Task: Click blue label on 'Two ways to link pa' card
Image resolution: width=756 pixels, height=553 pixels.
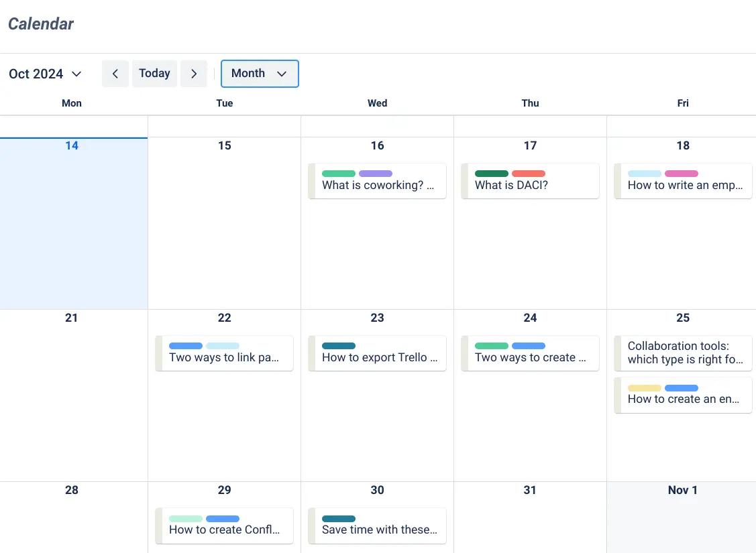Action: click(186, 346)
